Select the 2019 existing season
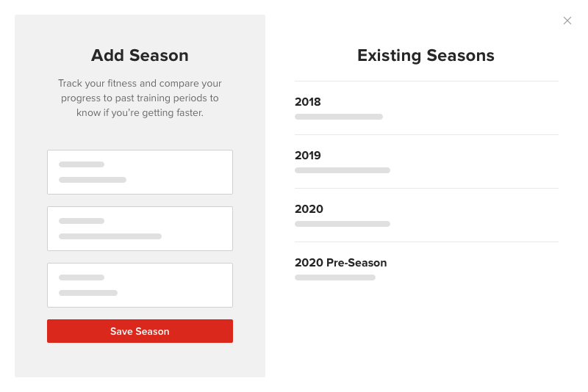588x392 pixels. tap(308, 156)
